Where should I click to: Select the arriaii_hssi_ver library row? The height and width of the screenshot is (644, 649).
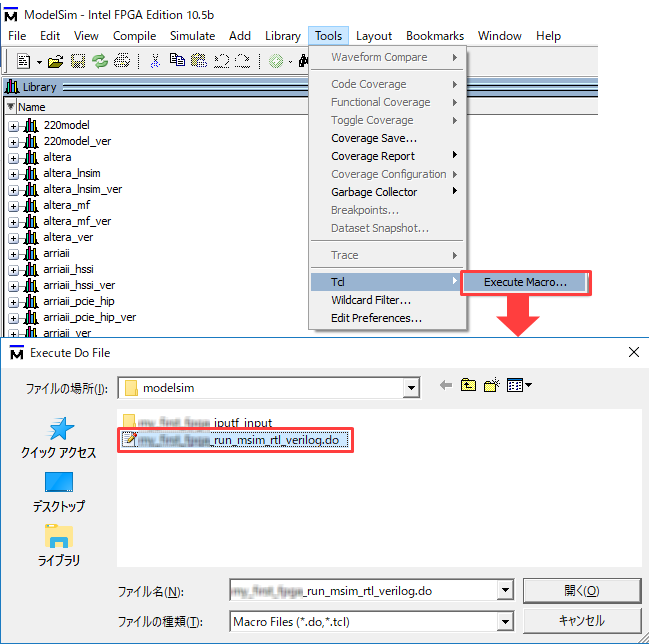(79, 285)
